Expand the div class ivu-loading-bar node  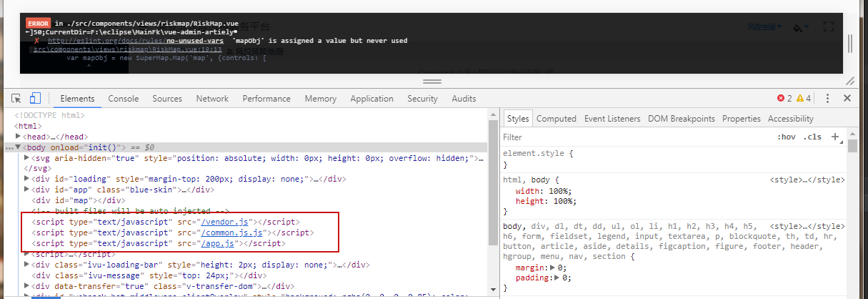pos(26,265)
